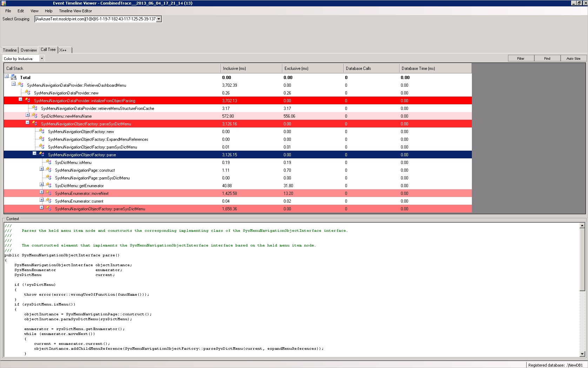Image resolution: width=588 pixels, height=368 pixels.
Task: Click the icon beside SysMenuNavigationPage::parmSysDictMenu
Action: pos(48,178)
